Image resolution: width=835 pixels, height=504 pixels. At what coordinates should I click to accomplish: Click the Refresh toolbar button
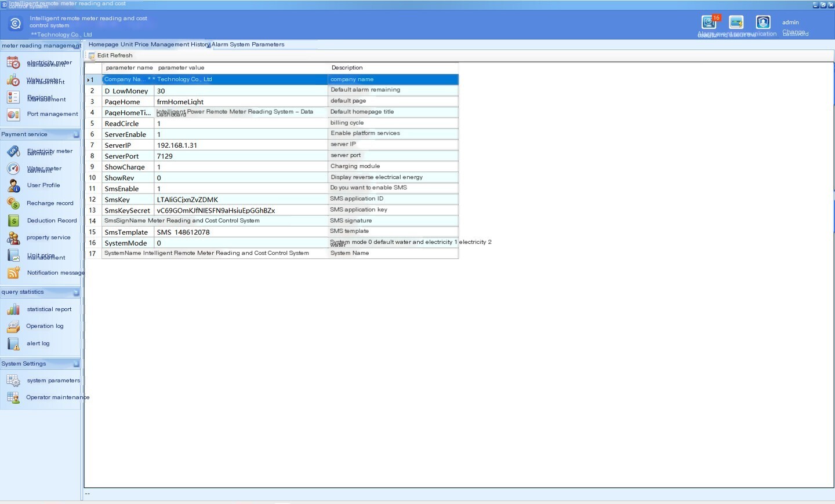pyautogui.click(x=121, y=56)
